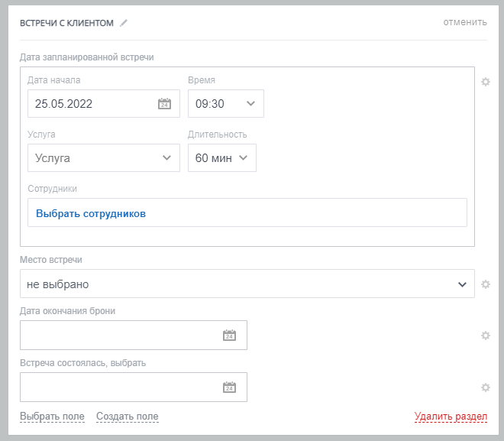Image resolution: width=504 pixels, height=441 pixels.
Task: Click the Создать поле link
Action: (x=127, y=417)
